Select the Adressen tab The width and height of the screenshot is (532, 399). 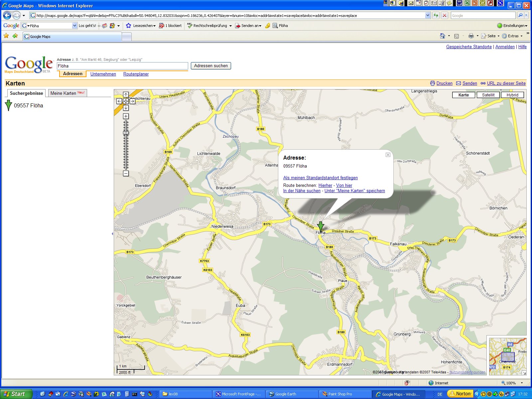(72, 74)
